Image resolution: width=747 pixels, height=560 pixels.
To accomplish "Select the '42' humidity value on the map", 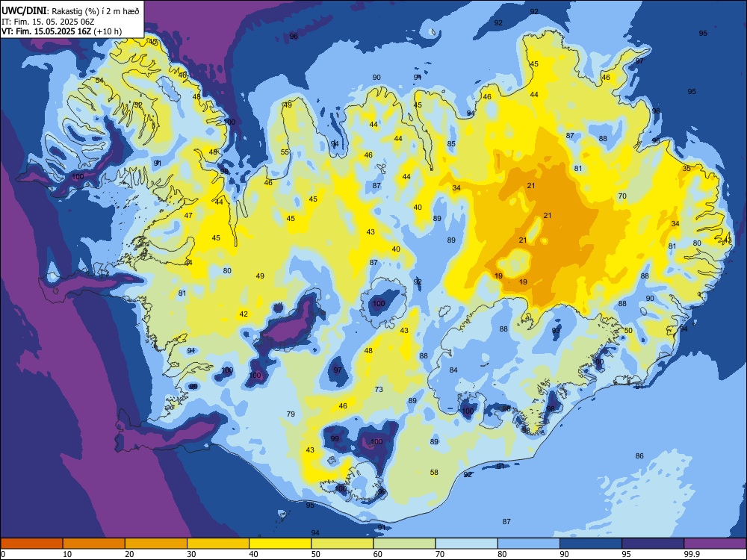I will coord(244,314).
